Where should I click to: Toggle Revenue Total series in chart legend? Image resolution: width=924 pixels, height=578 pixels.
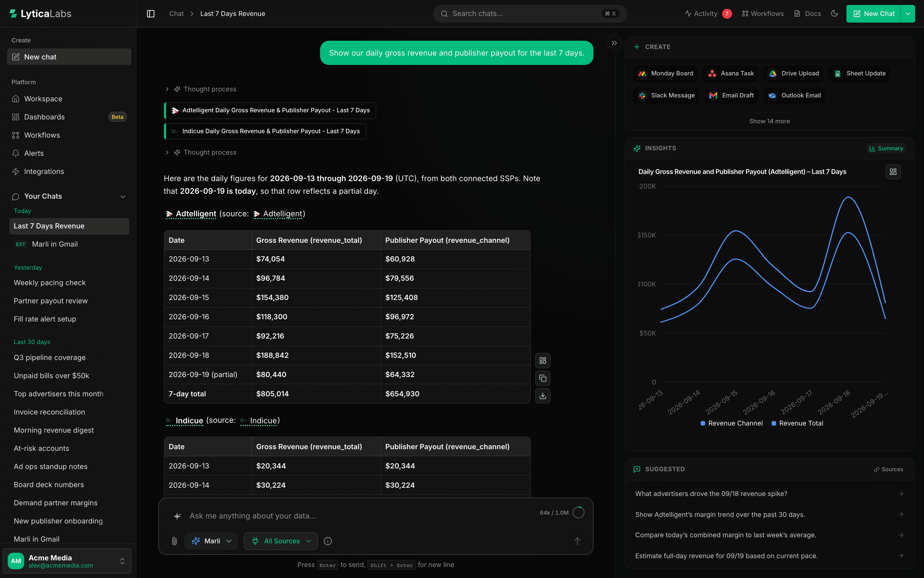(797, 423)
